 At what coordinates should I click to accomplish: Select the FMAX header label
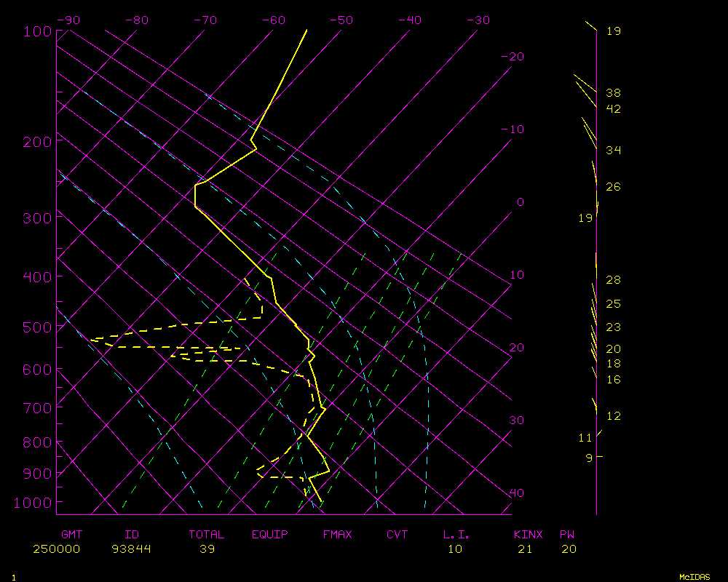(337, 535)
